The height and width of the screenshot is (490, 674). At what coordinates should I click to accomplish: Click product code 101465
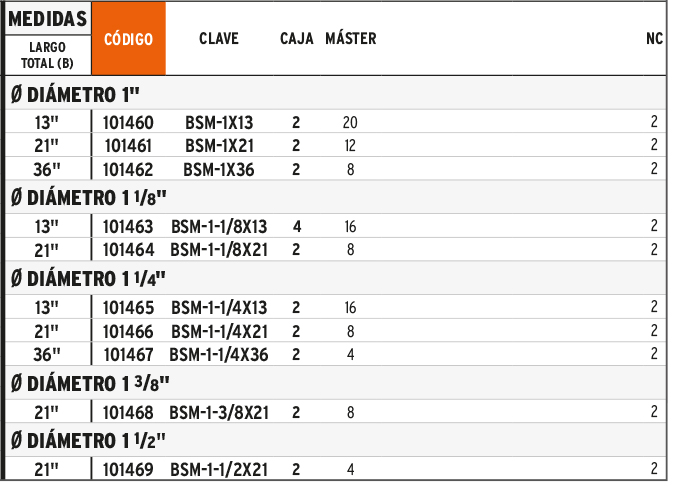(128, 308)
